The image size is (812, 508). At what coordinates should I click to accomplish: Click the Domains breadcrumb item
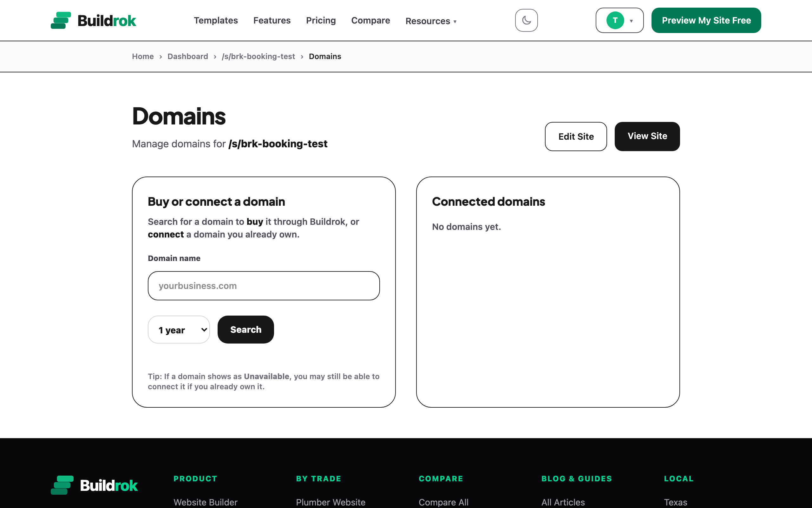click(x=325, y=57)
